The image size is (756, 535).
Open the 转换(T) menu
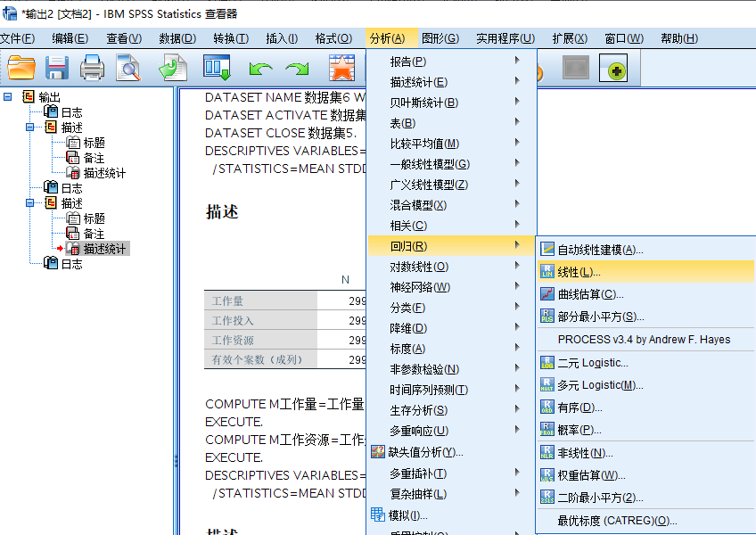(x=231, y=38)
